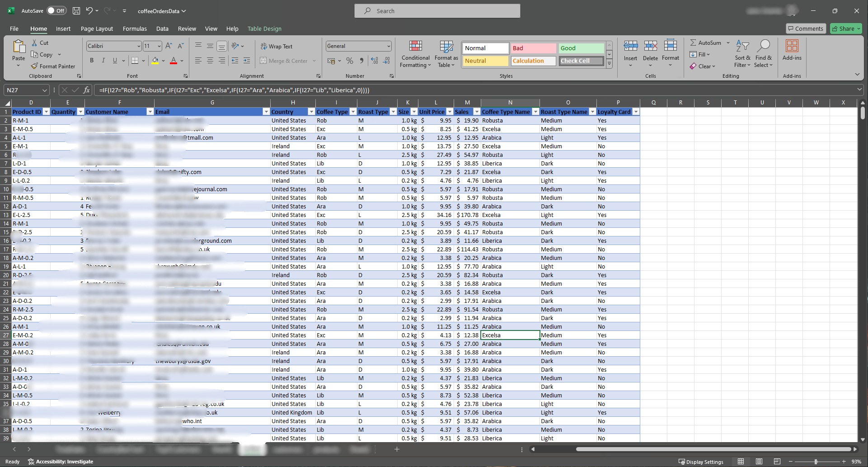The width and height of the screenshot is (868, 467).
Task: Toggle the AutoSave switch
Action: coord(57,11)
